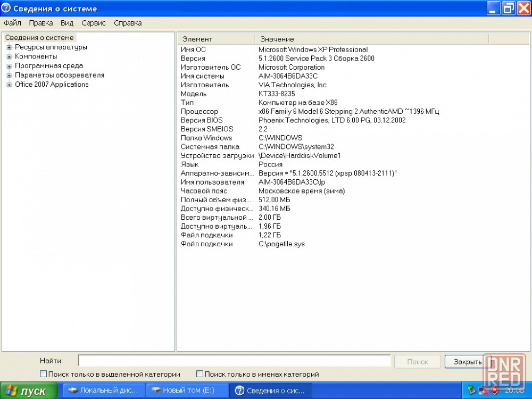Open the пуск Start button
The image size is (532, 399).
[x=29, y=391]
